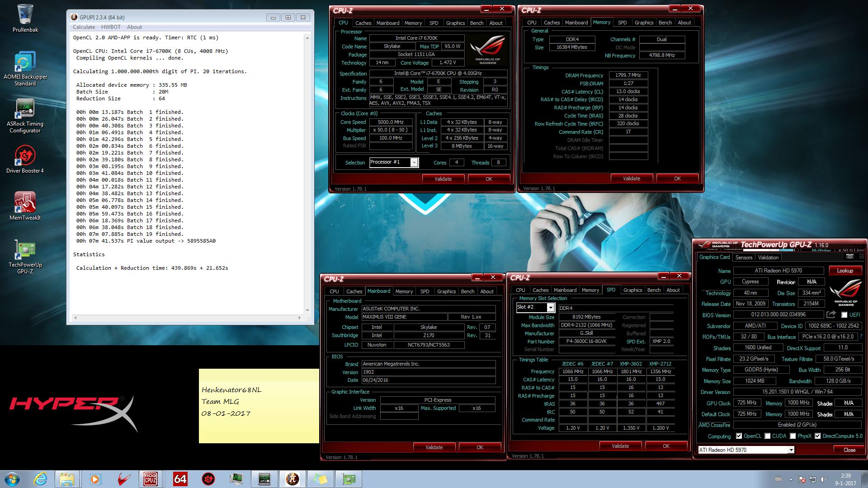Open the Prullenbak recycle bin desktop icon
Screen dimensions: 868x488
pyautogui.click(x=25, y=19)
